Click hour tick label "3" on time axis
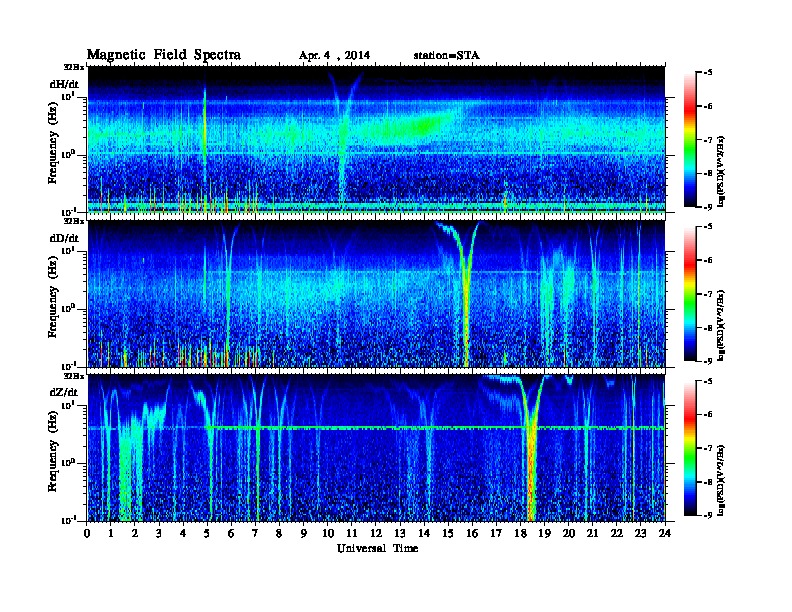Screen dimensions: 792x612 click(x=159, y=533)
